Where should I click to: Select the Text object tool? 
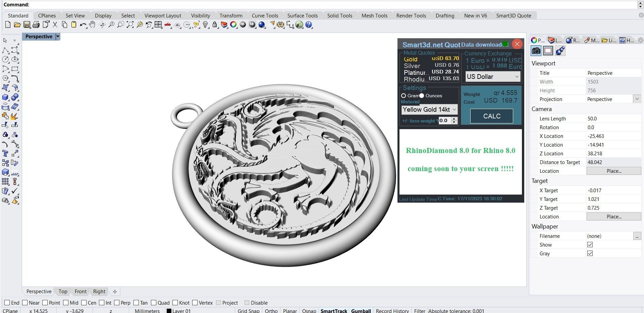click(5, 154)
